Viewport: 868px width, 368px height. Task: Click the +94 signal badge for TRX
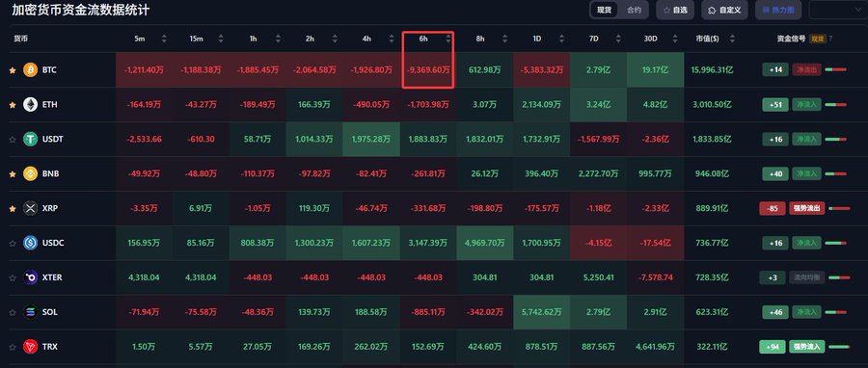point(773,347)
